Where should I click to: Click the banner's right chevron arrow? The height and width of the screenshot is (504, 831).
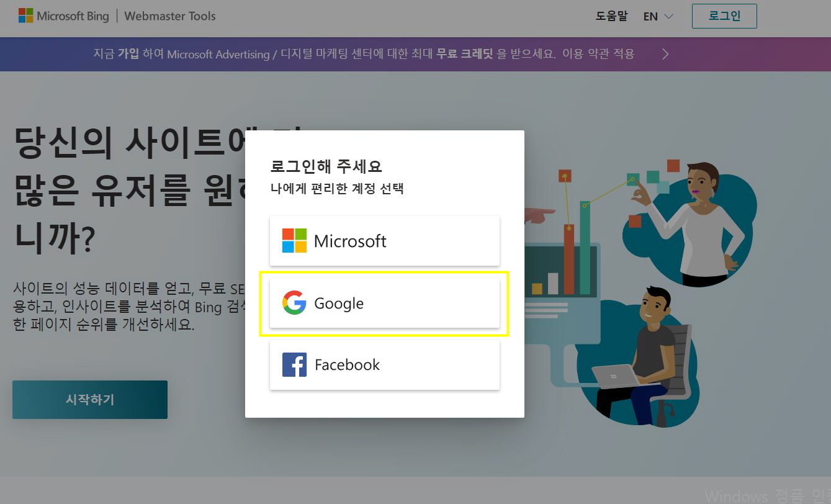point(665,54)
